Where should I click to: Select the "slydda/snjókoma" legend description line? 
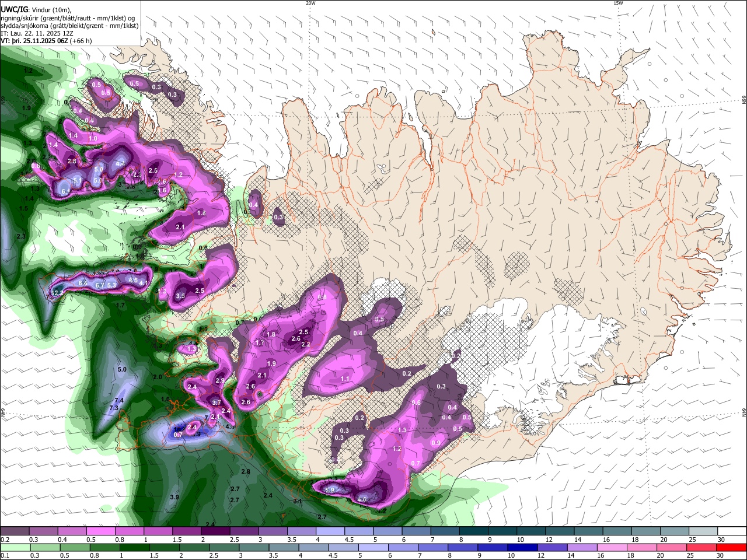point(69,26)
